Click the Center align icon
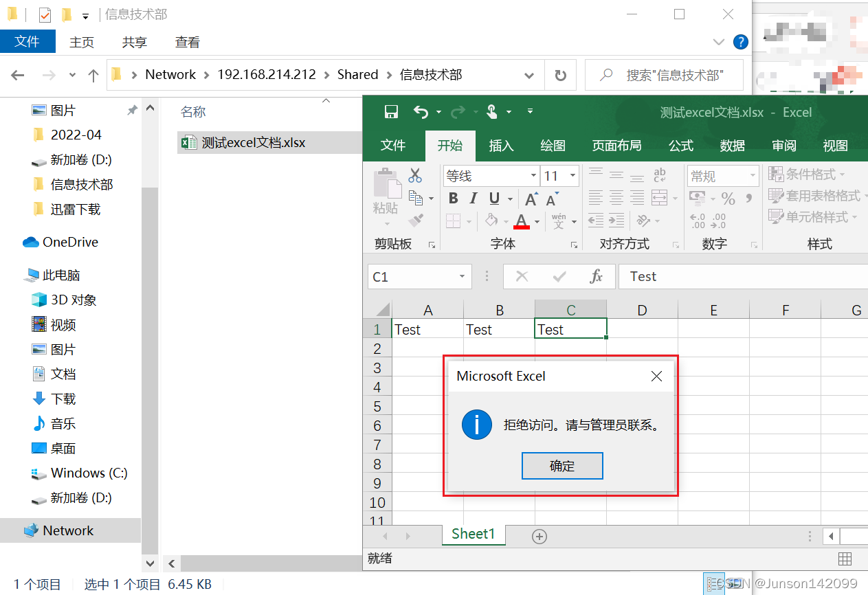 (x=616, y=198)
